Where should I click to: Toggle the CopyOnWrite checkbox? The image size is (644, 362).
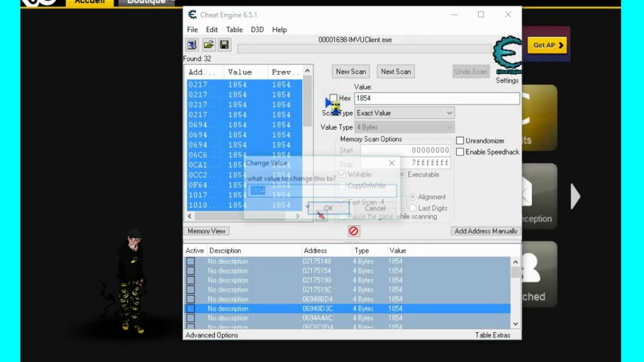tap(343, 186)
